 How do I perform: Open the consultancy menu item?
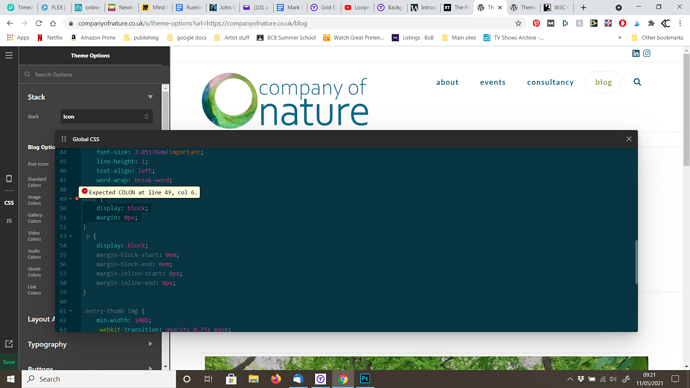point(550,82)
